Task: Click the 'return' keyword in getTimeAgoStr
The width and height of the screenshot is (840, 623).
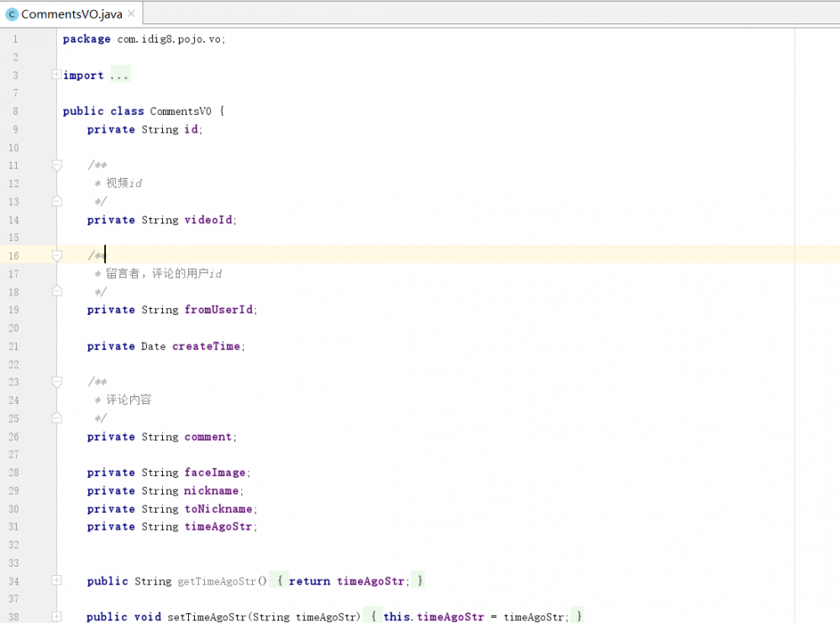Action: pos(310,581)
